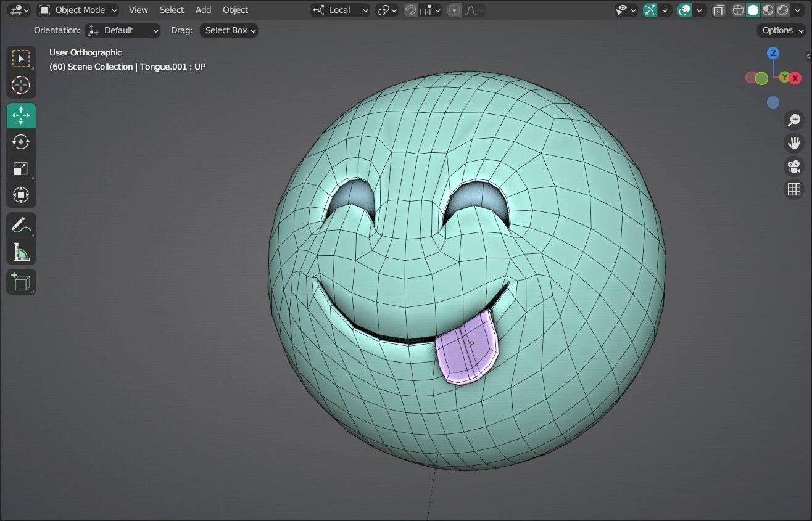Click the zoom magnifier viewport icon

click(x=794, y=120)
